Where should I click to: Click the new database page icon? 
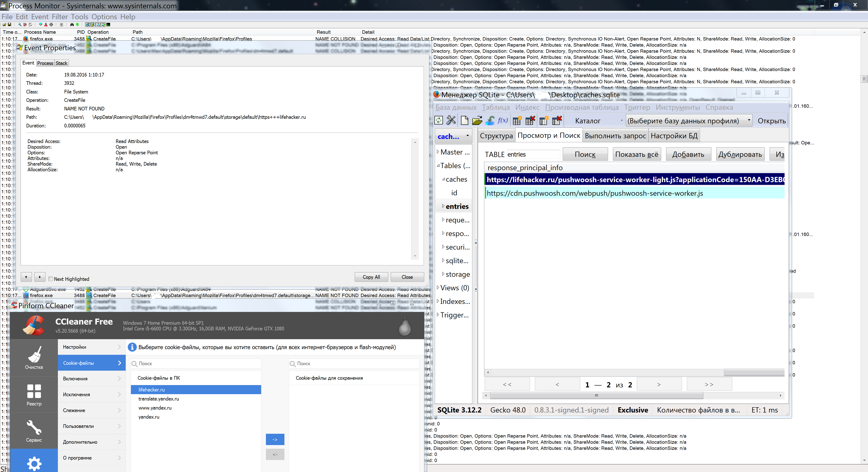pos(464,120)
